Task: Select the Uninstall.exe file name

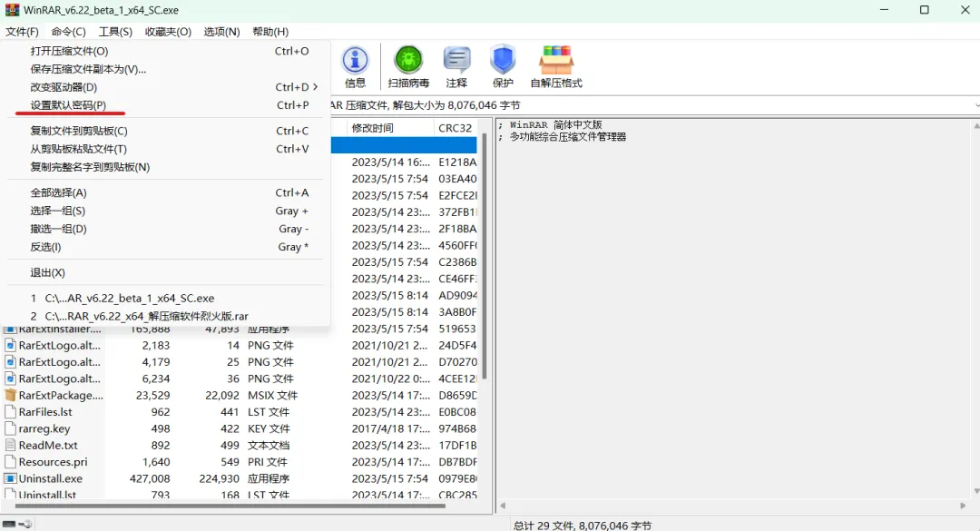Action: 51,478
